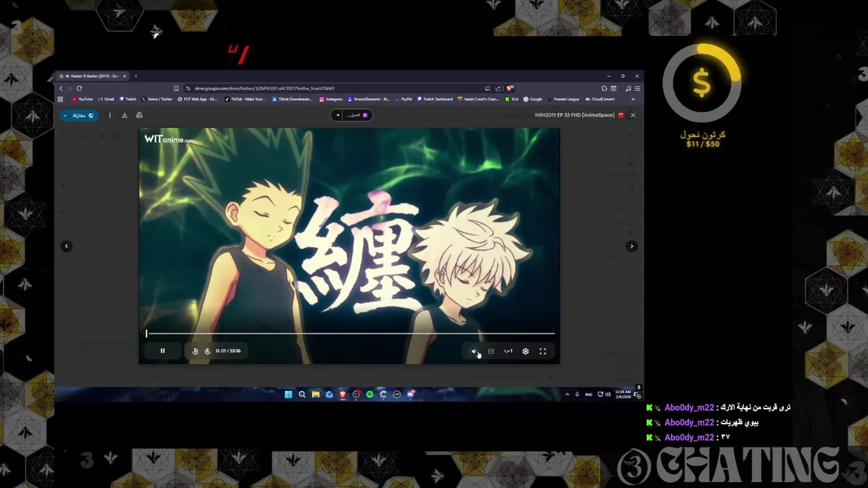Pause the video playback
This screenshot has width=868, height=488.
pos(162,351)
